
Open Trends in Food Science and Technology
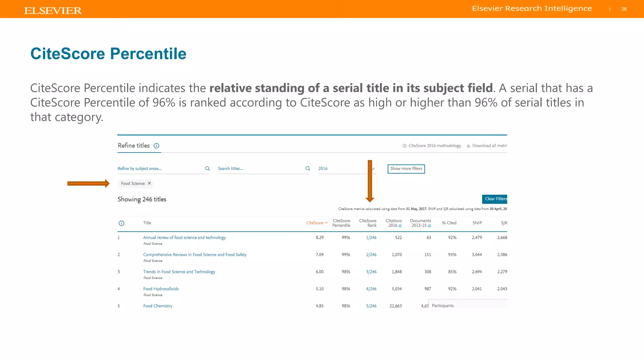tap(179, 272)
